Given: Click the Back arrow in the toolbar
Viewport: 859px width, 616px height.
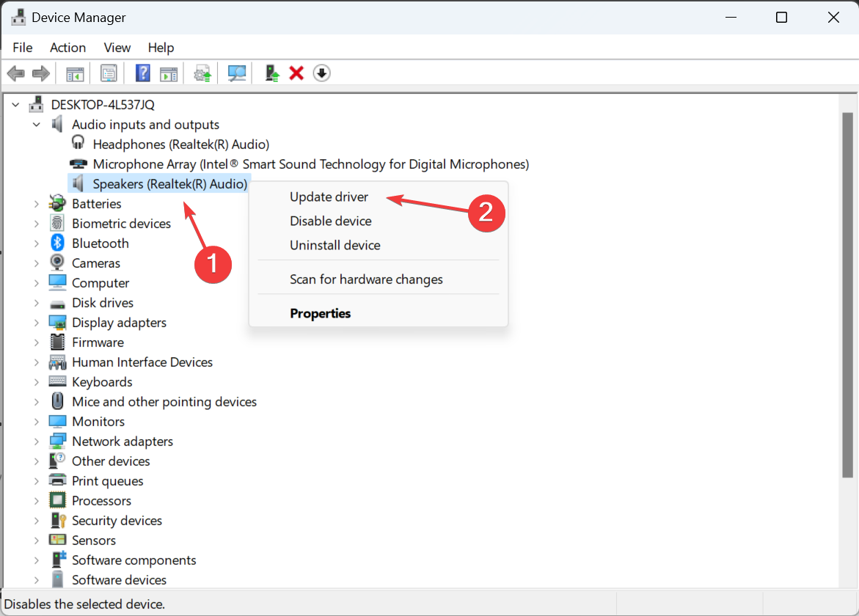Looking at the screenshot, I should coord(16,73).
